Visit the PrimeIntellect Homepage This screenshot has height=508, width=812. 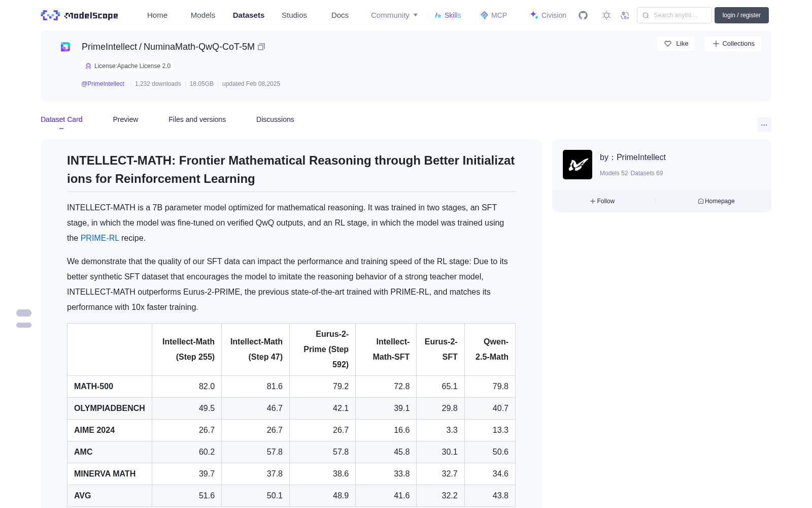(x=716, y=201)
